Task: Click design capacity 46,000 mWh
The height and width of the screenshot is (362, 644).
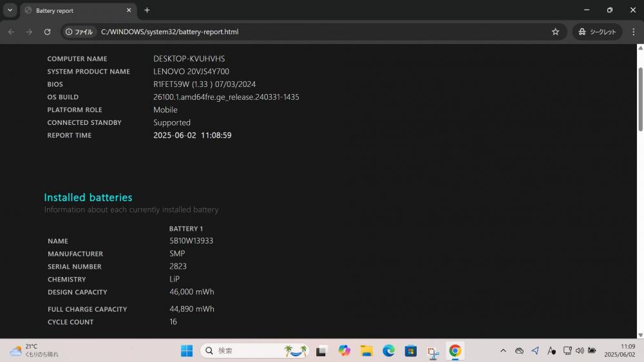Action: click(x=192, y=292)
